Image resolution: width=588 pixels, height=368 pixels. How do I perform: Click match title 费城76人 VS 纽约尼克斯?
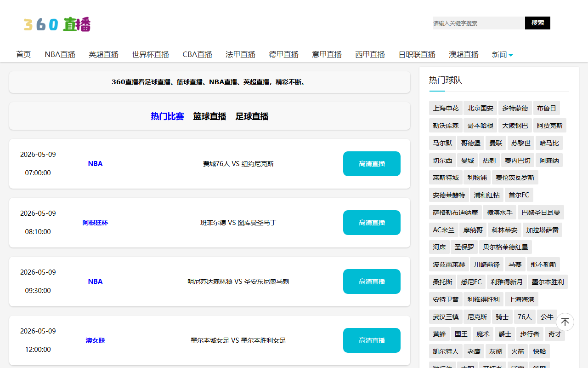[x=238, y=164]
